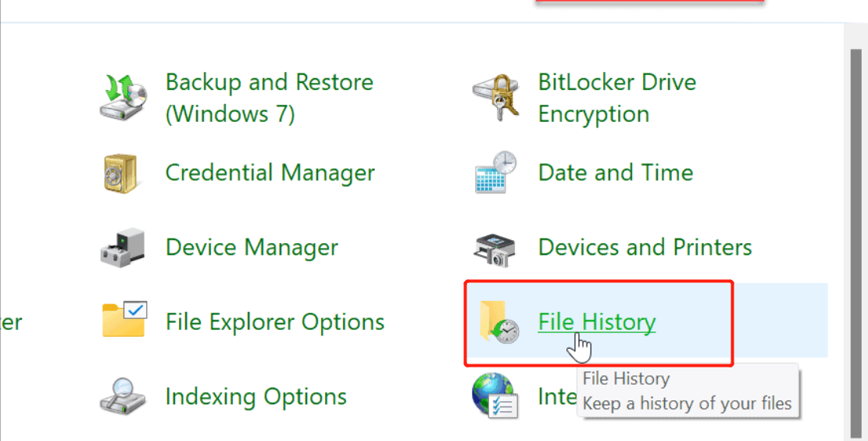The width and height of the screenshot is (868, 441).
Task: Click the File History folder clock icon
Action: click(498, 322)
